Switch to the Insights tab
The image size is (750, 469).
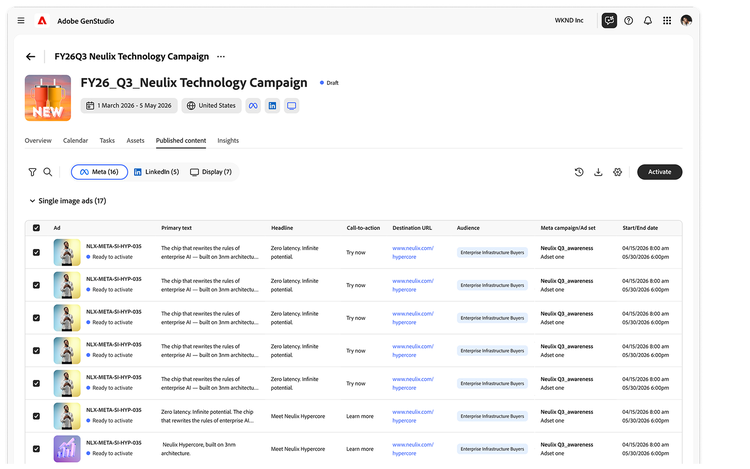228,141
